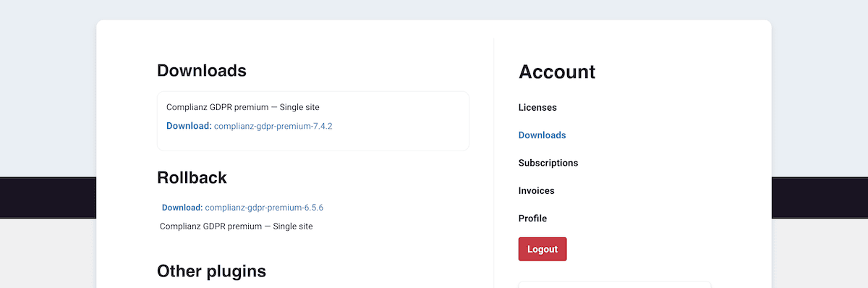
Task: Select 'Complianz GDPR premium — Single site' under Rollback
Action: tap(237, 226)
